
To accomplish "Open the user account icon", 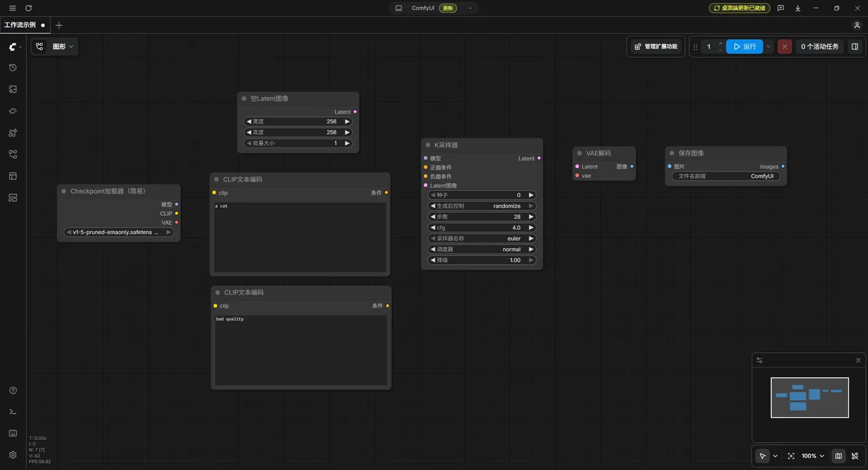I will (x=857, y=25).
